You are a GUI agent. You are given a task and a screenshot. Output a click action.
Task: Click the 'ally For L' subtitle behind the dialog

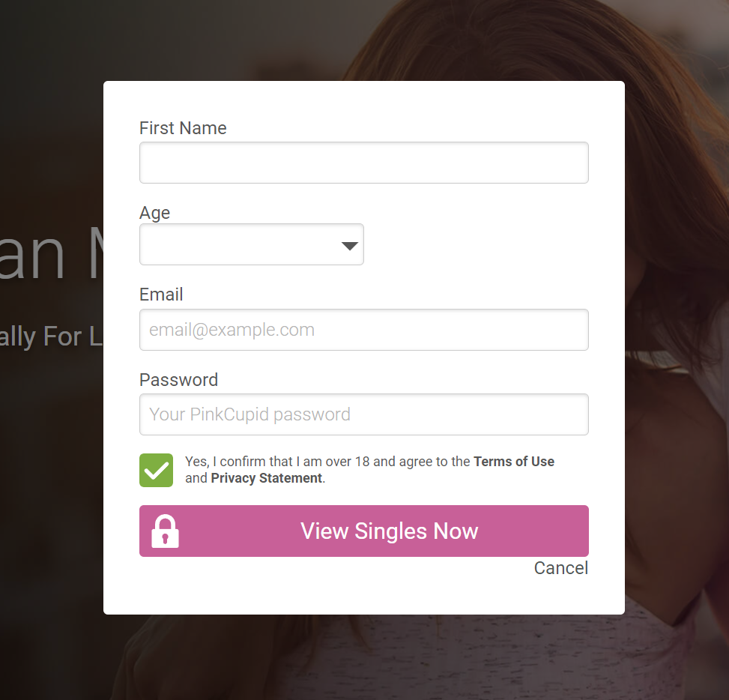pyautogui.click(x=50, y=337)
